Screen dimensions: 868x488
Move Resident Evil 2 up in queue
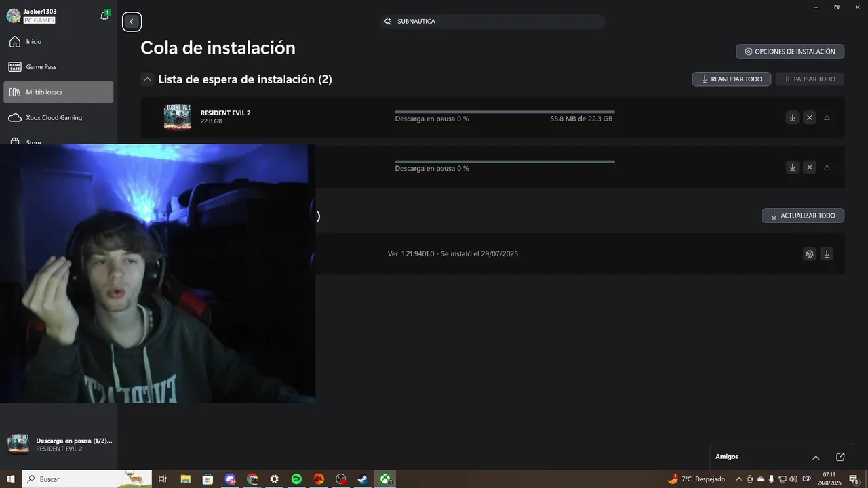[827, 118]
